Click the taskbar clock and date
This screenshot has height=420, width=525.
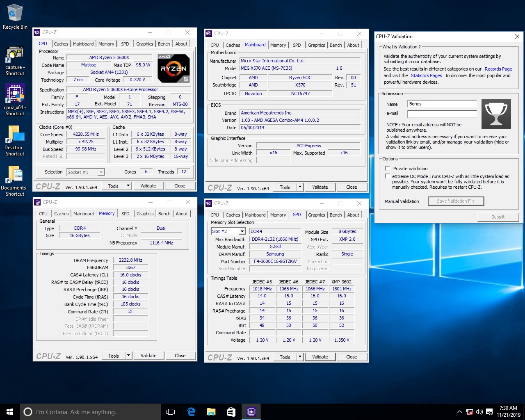pyautogui.click(x=508, y=412)
